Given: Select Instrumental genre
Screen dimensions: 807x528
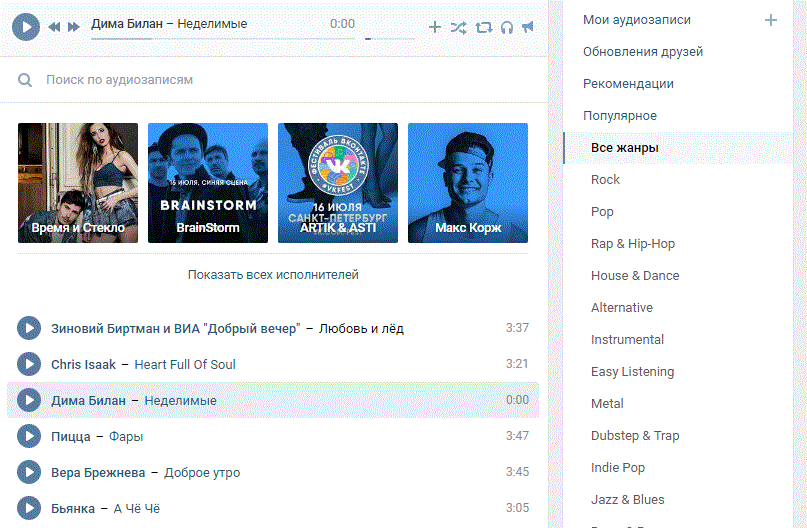Looking at the screenshot, I should (x=627, y=339).
